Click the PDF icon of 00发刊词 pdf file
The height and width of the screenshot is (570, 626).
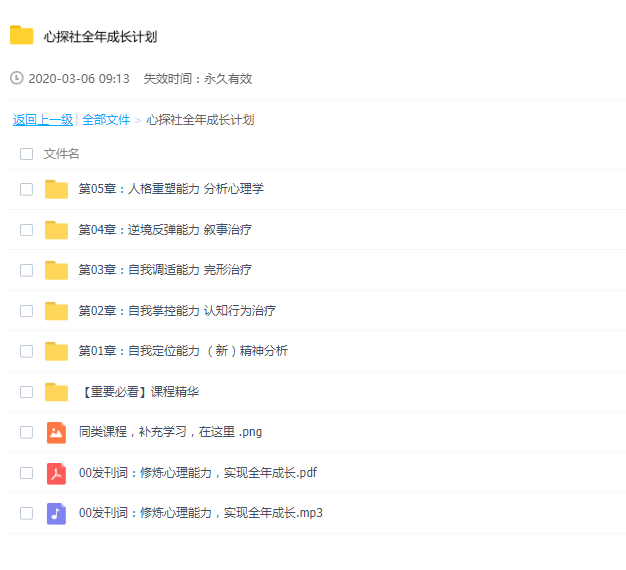(56, 473)
